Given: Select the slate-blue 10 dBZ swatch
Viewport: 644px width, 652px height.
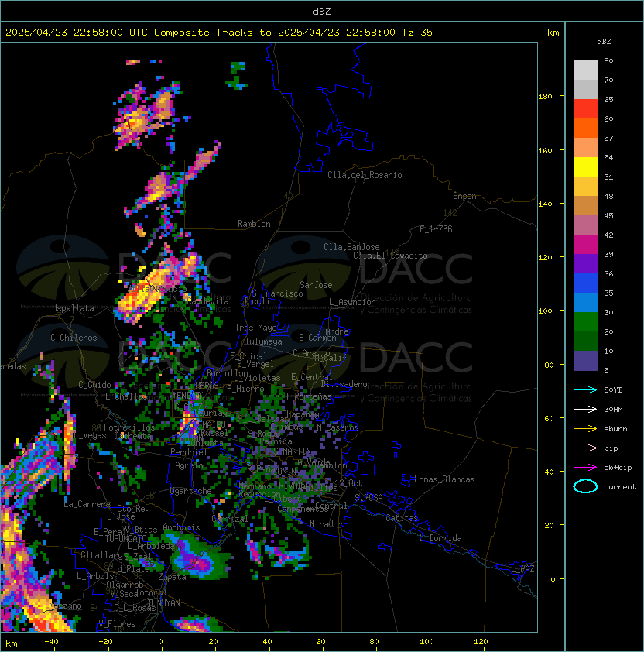Looking at the screenshot, I should pos(585,361).
